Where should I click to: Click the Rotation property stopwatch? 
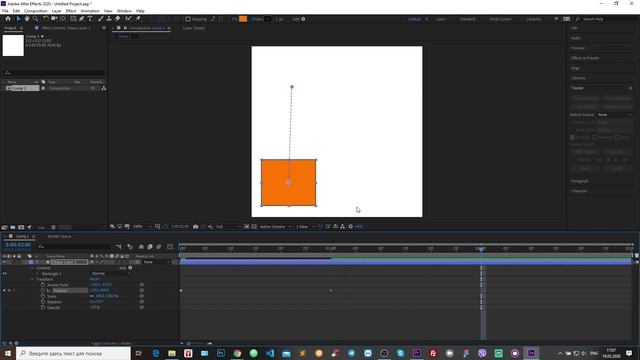tap(43, 302)
